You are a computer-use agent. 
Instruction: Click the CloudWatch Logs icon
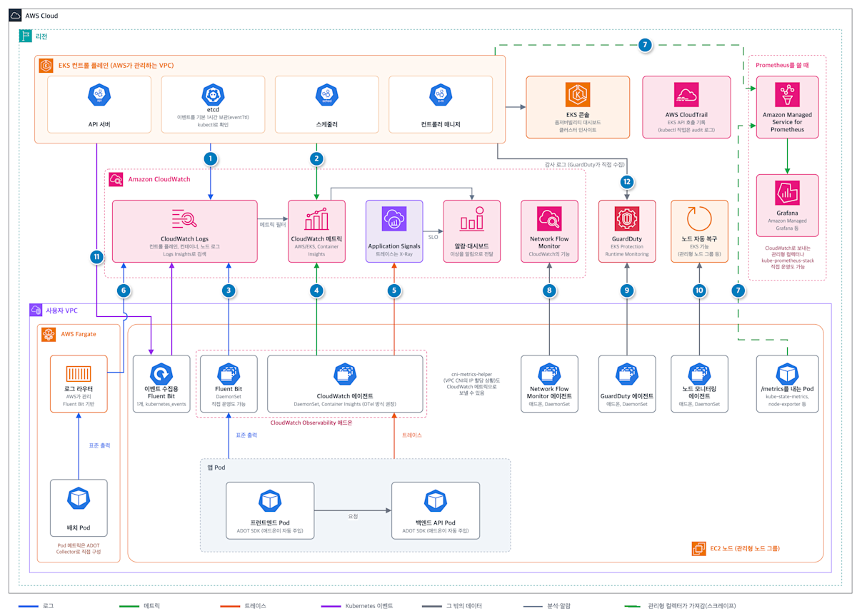[x=184, y=220]
